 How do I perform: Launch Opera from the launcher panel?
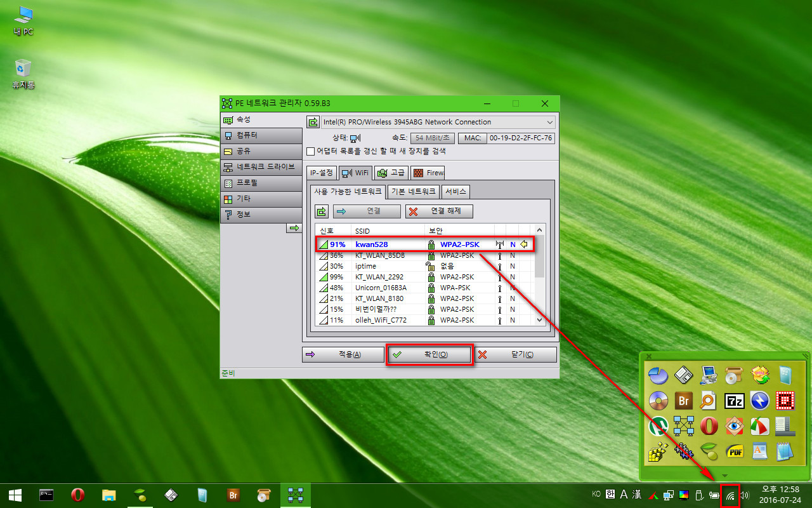click(709, 425)
